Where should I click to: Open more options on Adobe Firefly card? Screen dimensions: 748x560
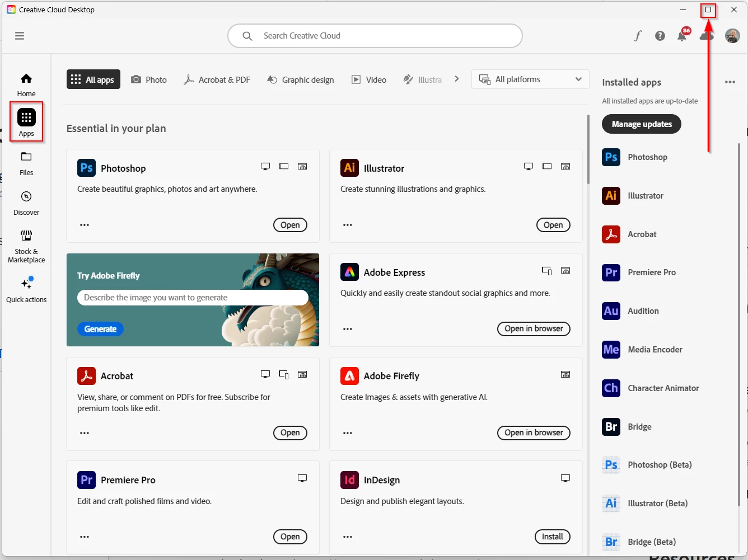pyautogui.click(x=348, y=433)
